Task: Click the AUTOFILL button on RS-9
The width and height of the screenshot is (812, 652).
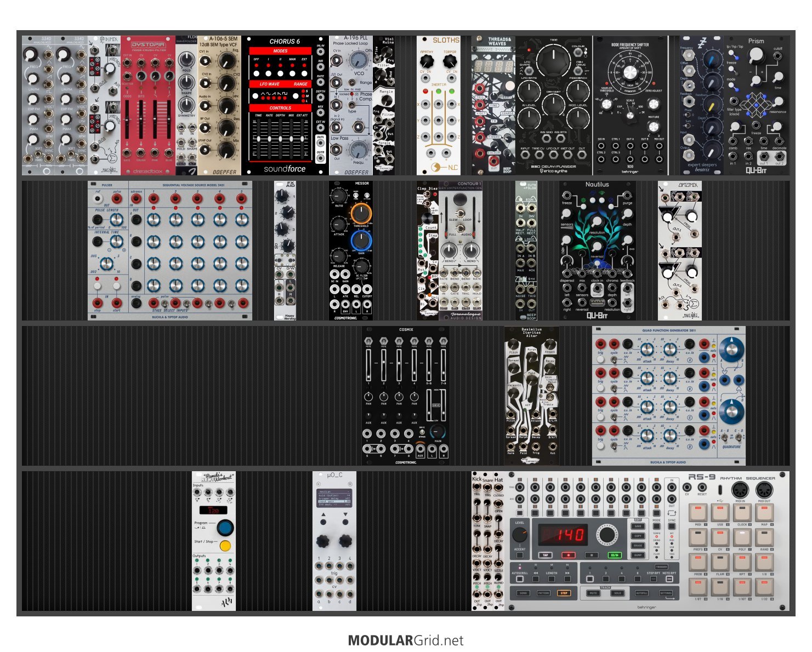Action: (x=641, y=593)
